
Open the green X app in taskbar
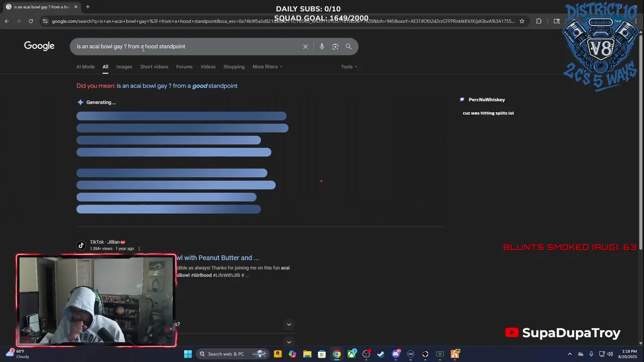440,354
